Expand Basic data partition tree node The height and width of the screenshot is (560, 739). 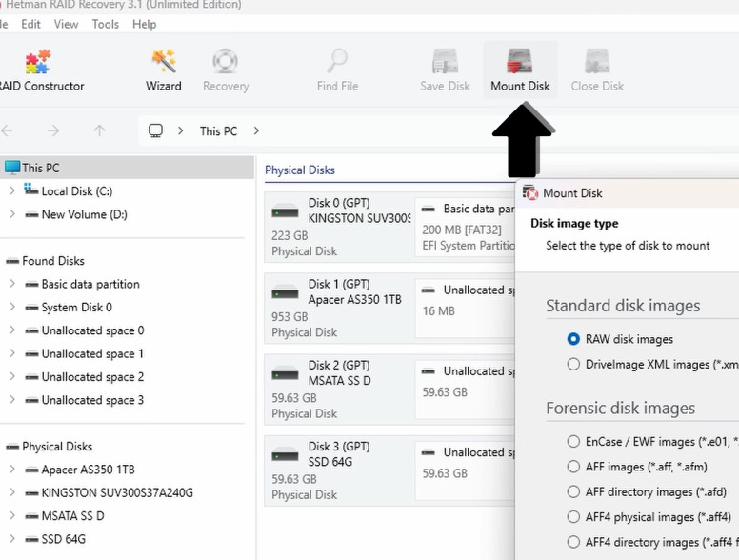coord(12,283)
